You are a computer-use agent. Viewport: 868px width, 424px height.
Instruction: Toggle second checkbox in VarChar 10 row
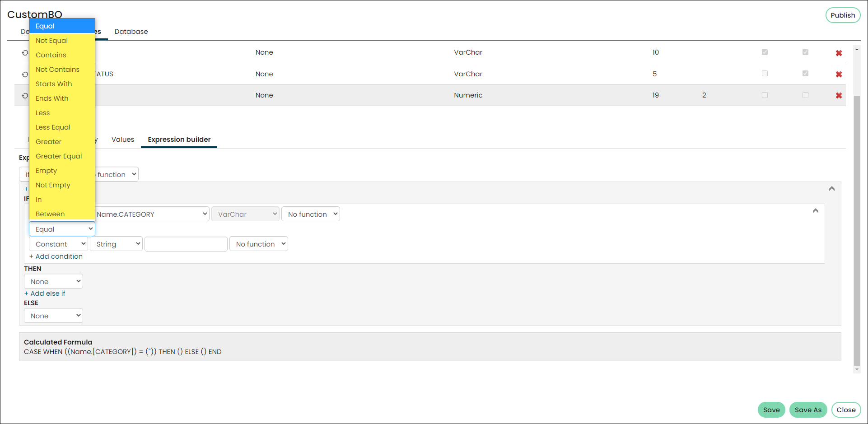point(805,52)
